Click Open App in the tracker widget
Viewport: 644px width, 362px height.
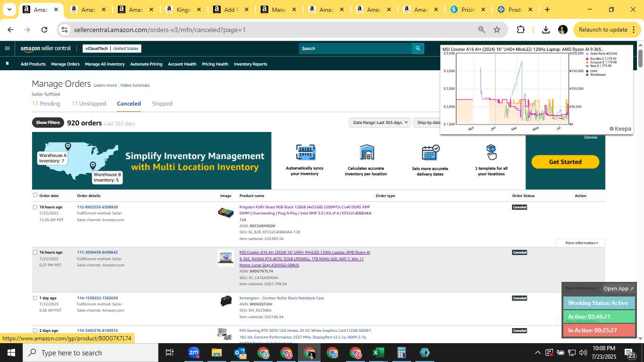[619, 288]
